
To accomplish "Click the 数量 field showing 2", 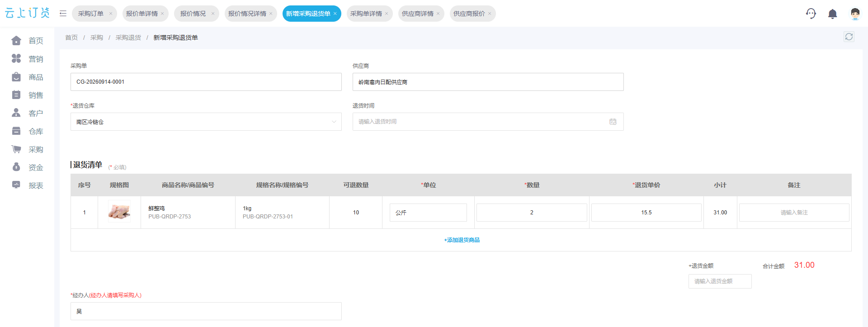I will 532,213.
